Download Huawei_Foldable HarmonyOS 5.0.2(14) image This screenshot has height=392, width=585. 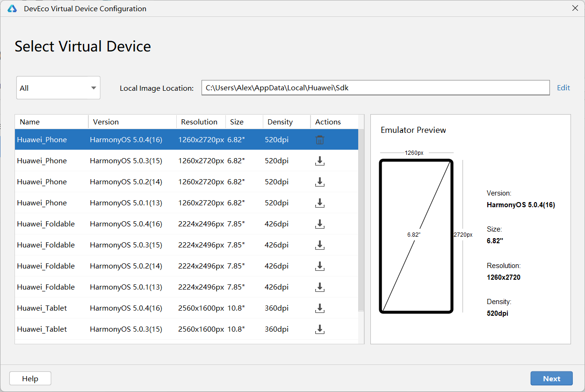320,266
